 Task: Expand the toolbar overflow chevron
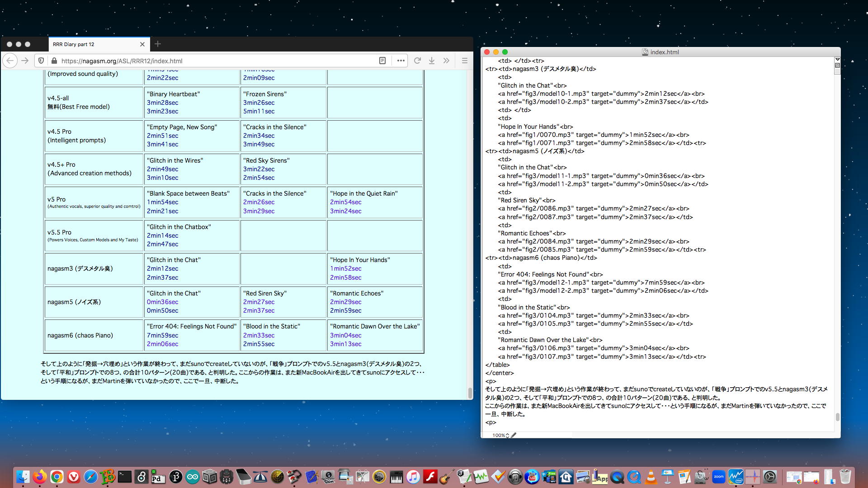click(446, 61)
